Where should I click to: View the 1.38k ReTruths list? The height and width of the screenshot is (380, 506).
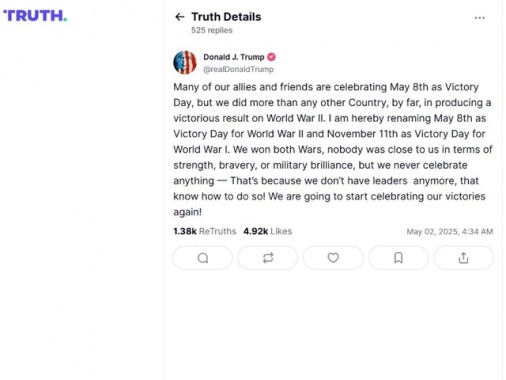[x=205, y=231]
